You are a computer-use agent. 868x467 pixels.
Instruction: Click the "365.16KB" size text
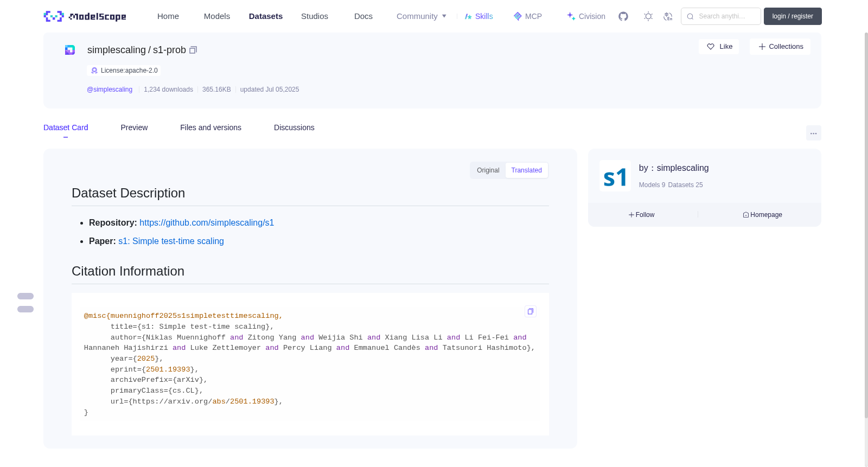point(216,89)
